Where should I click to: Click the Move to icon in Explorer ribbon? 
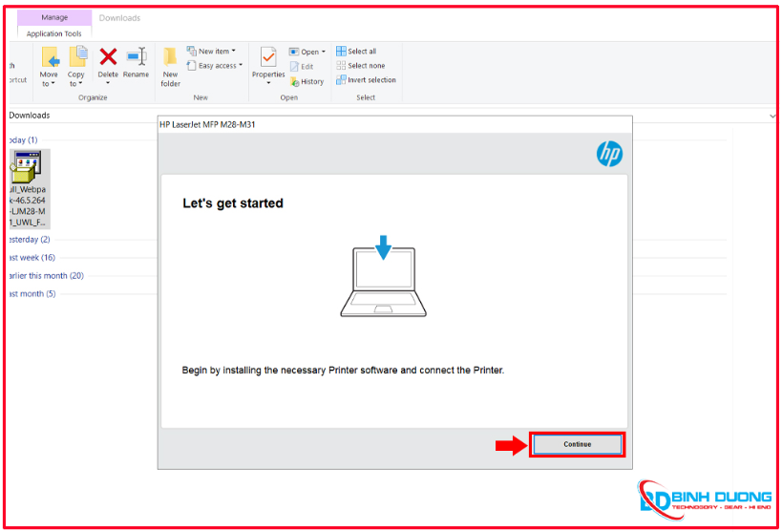[x=50, y=58]
